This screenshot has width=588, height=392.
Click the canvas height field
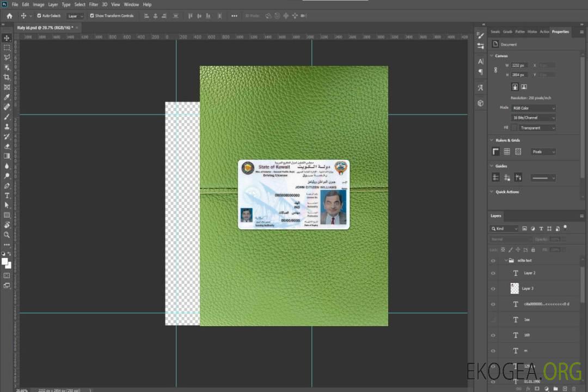[x=520, y=75]
